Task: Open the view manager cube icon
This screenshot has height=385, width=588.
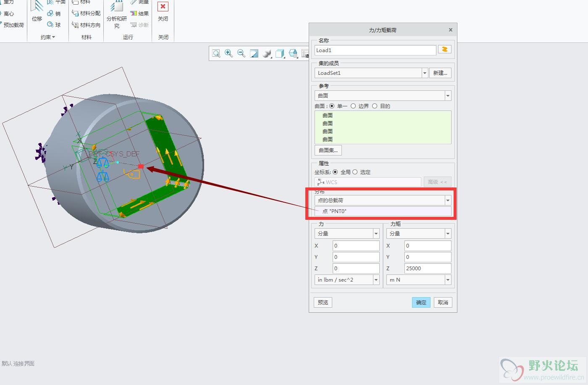Action: pyautogui.click(x=293, y=53)
